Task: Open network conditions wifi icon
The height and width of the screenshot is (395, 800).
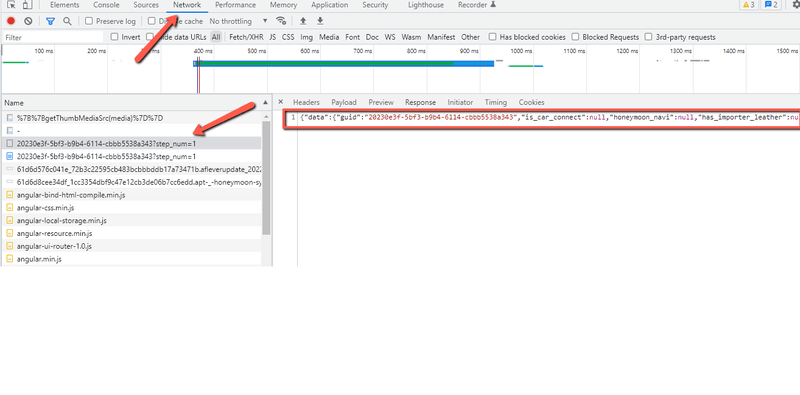Action: 281,21
